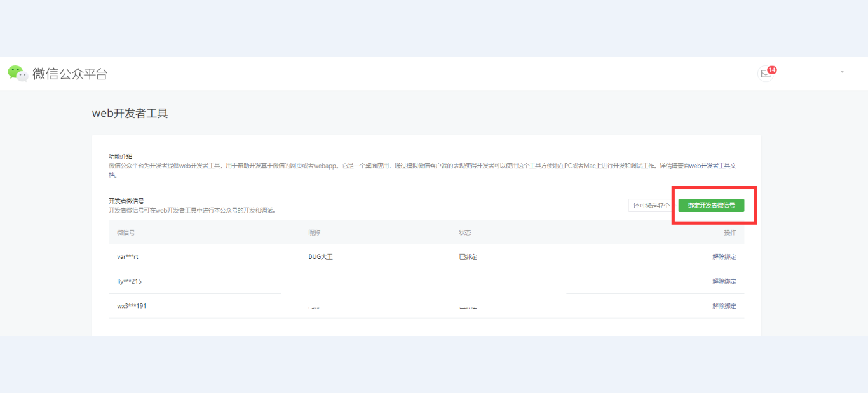Click the 昵称 column header
868x393 pixels.
[x=315, y=233]
